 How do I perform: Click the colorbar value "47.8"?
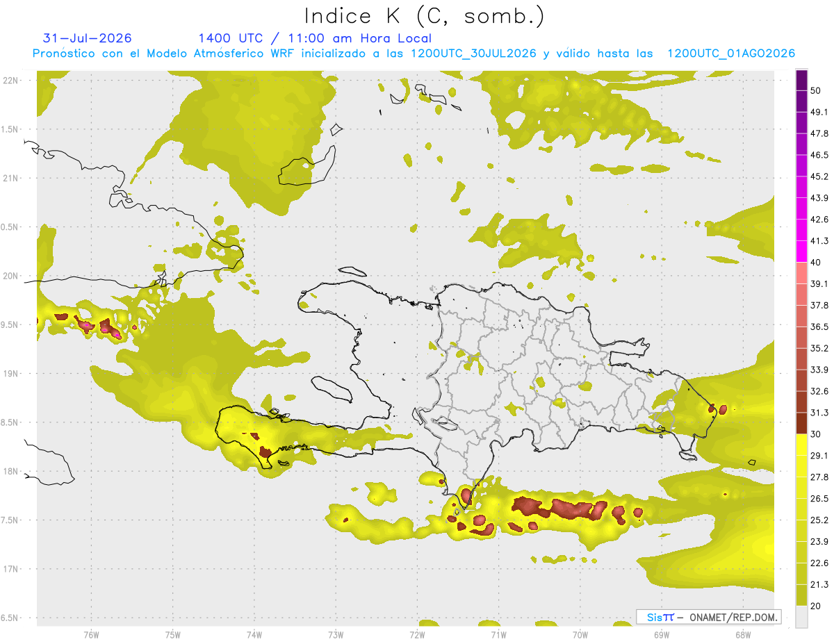click(819, 133)
